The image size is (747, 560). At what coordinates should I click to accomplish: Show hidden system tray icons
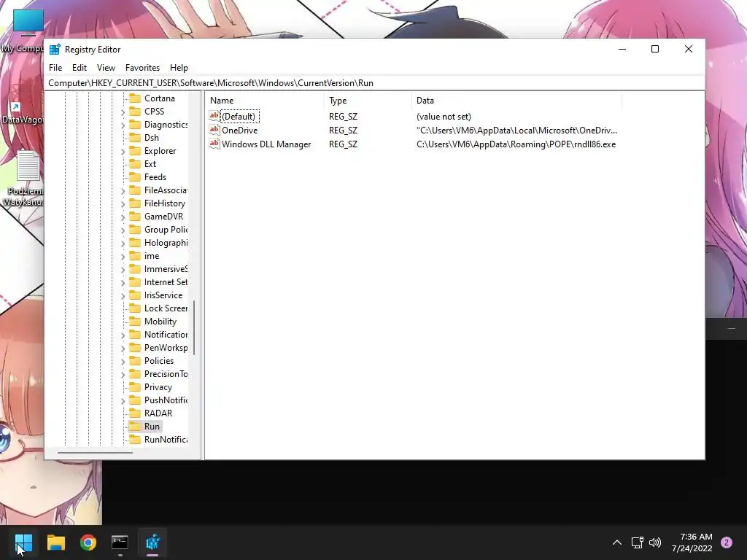[x=617, y=542]
